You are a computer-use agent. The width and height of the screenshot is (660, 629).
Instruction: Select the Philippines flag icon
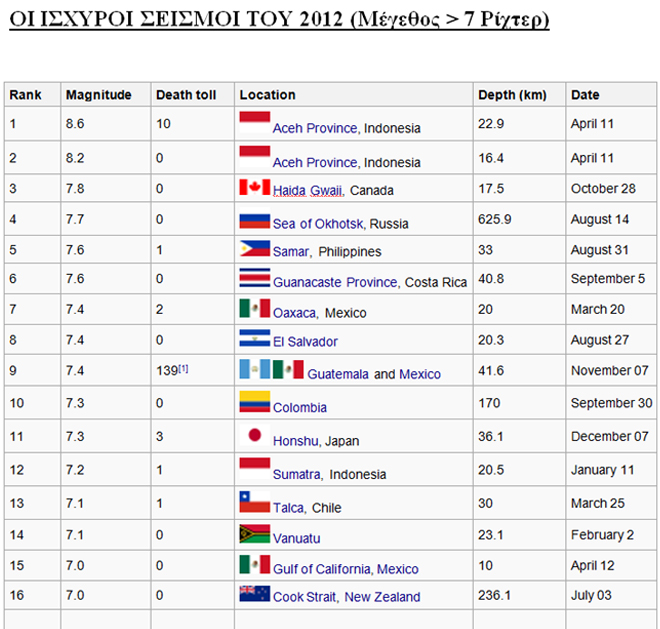pos(255,249)
